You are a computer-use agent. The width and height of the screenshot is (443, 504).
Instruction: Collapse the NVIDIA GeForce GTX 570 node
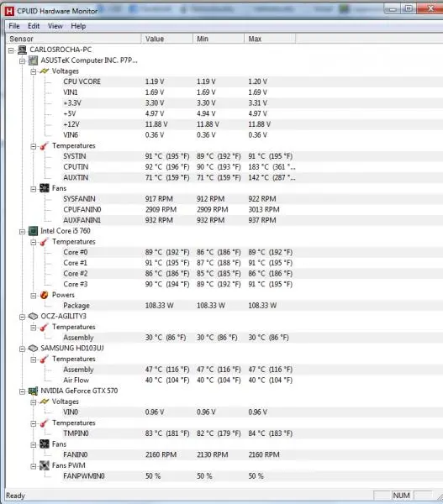[22, 391]
